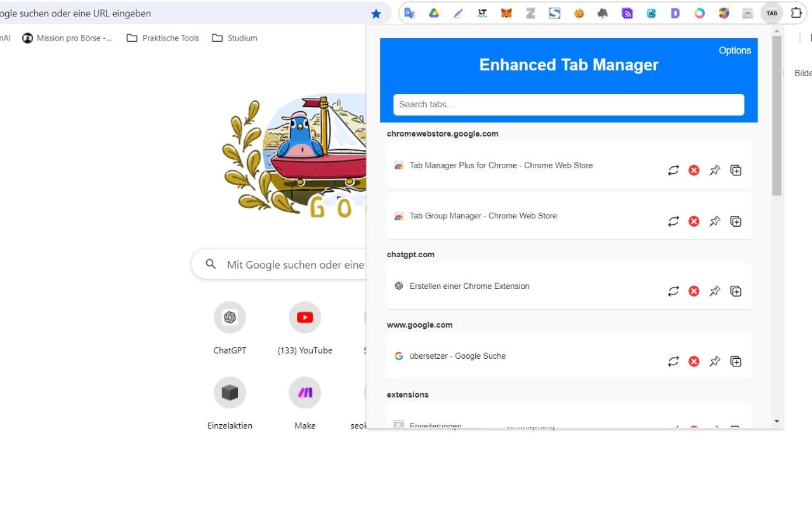Click the blue bookmark star in address bar
Screen dimensions: 812x508
[x=376, y=13]
